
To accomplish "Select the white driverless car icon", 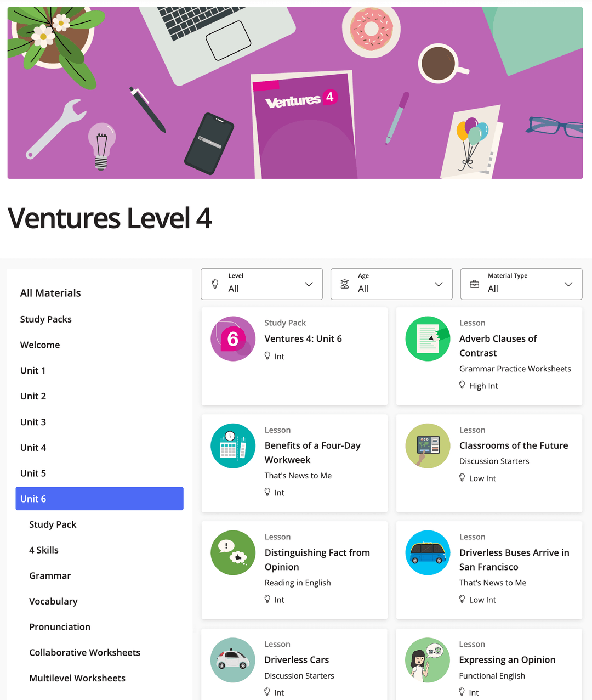I will [x=232, y=660].
